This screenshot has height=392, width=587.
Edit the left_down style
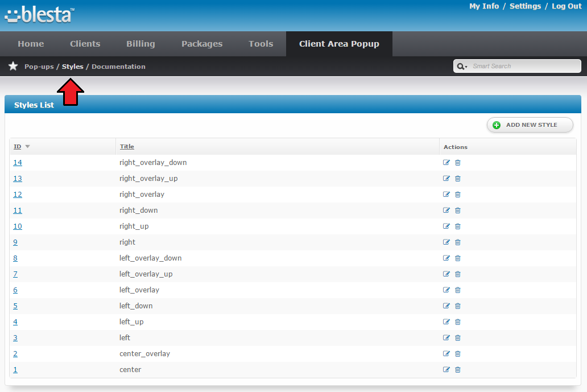(x=447, y=306)
